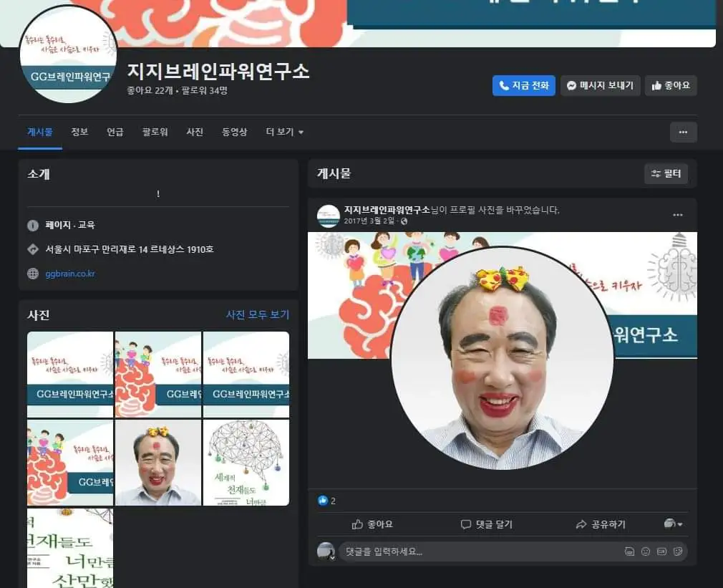Image resolution: width=723 pixels, height=588 pixels.
Task: Open the network brain book cover thumbnail
Action: click(x=246, y=463)
